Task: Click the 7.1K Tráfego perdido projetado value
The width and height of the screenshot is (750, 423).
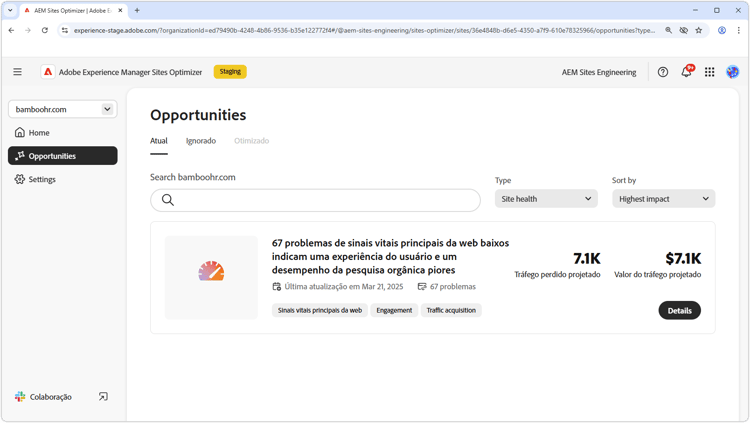Action: pyautogui.click(x=586, y=258)
